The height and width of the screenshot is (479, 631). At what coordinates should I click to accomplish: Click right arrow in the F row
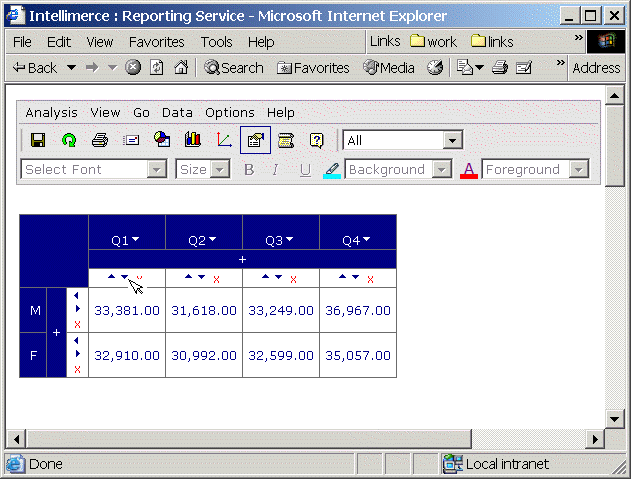pyautogui.click(x=78, y=353)
